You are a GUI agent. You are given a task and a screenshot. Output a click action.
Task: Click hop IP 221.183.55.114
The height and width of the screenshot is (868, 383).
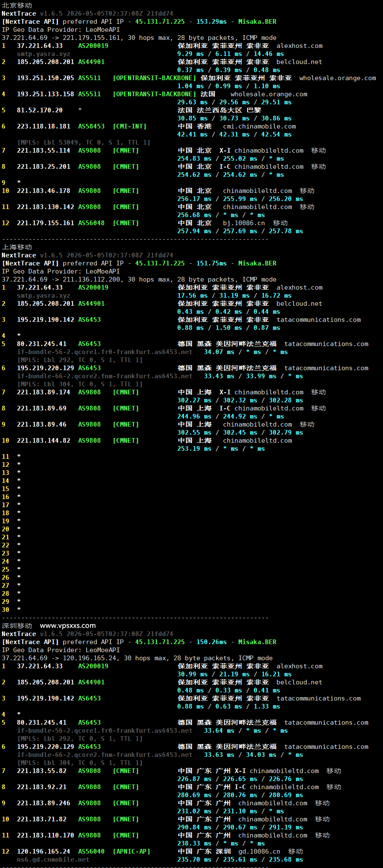pyautogui.click(x=44, y=151)
